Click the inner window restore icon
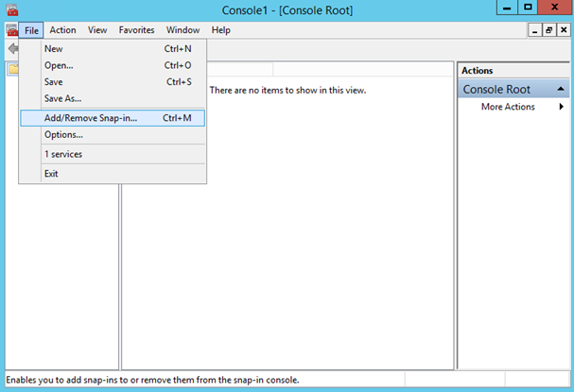 [548, 30]
